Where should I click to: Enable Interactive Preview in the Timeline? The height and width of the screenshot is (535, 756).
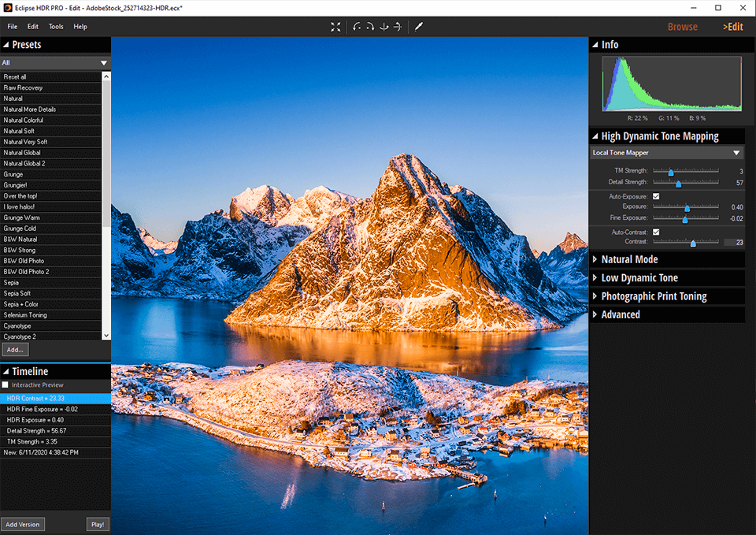tap(6, 385)
